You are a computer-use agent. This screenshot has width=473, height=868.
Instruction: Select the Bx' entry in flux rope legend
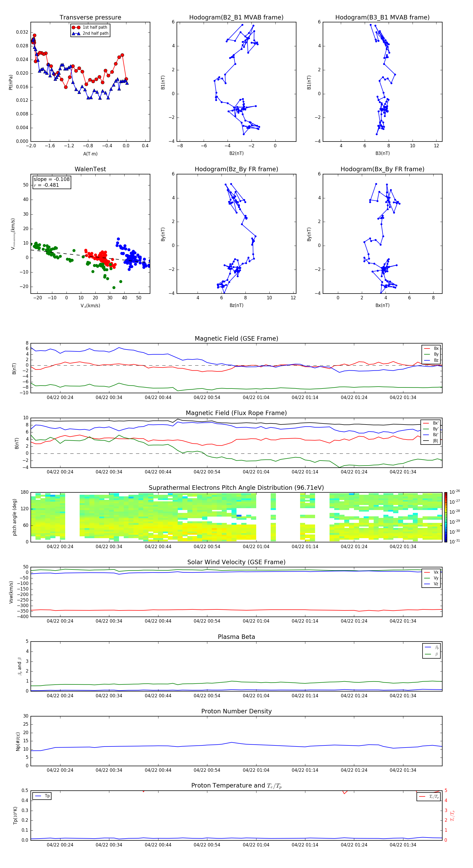pyautogui.click(x=431, y=423)
